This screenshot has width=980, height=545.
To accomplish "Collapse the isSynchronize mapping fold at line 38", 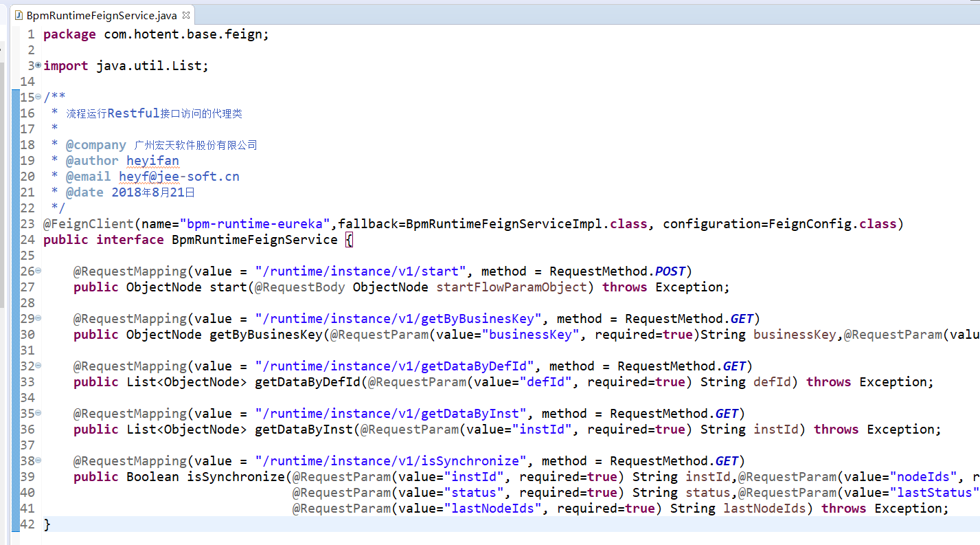I will click(x=38, y=460).
